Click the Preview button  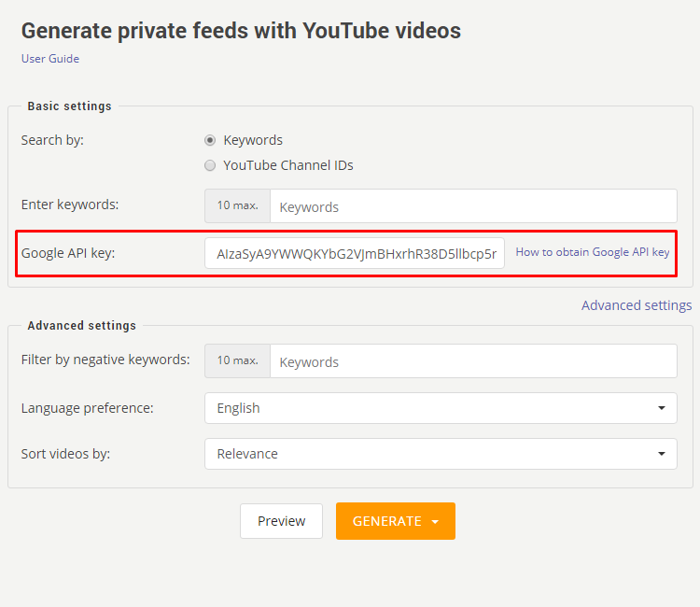281,521
